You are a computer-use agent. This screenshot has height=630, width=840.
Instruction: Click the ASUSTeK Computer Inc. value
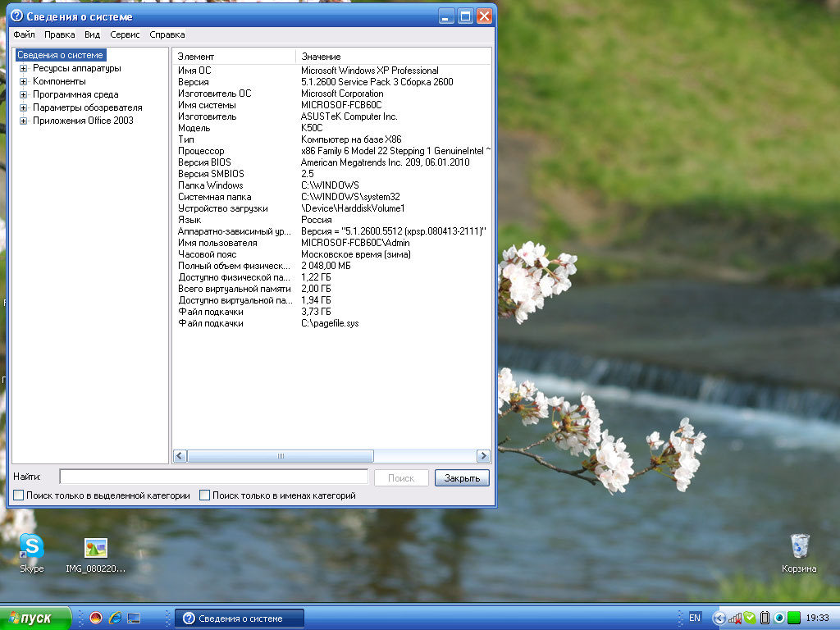349,116
